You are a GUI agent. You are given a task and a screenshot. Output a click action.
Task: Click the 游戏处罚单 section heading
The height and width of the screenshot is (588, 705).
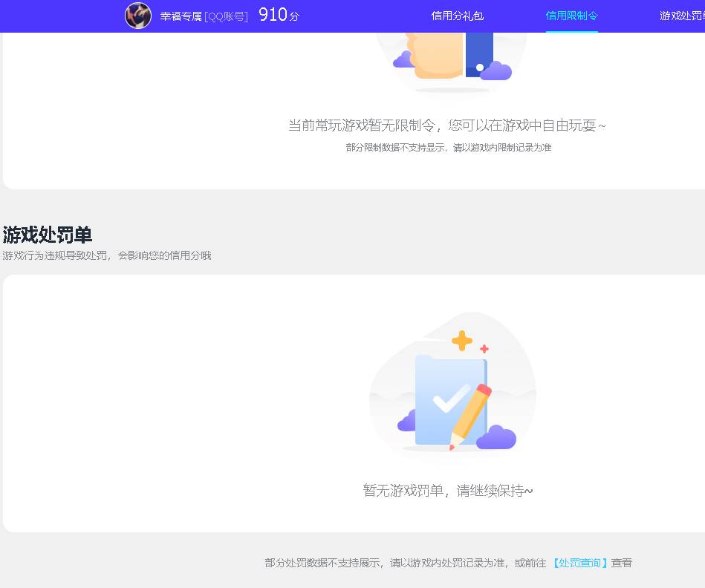[47, 235]
